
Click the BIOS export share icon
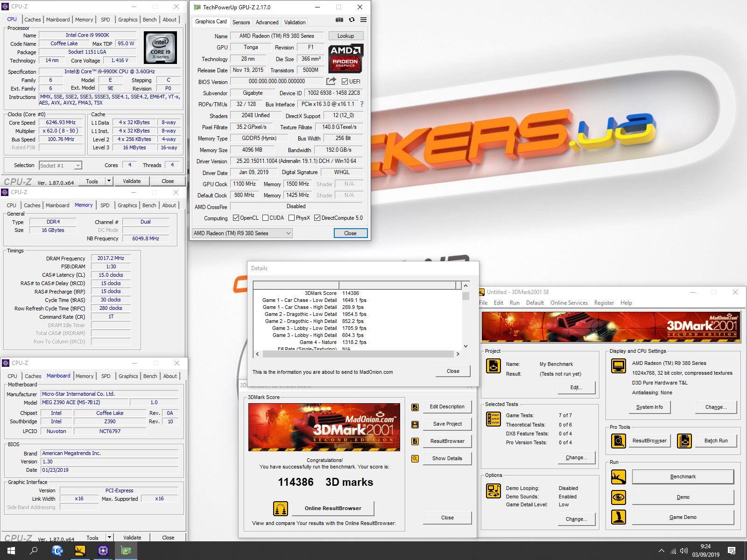(x=331, y=81)
